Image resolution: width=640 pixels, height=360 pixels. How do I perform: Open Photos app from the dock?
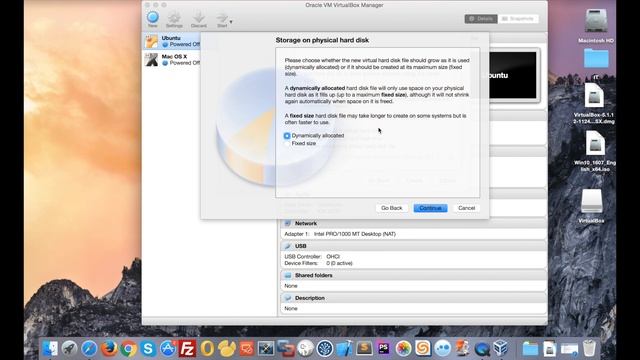[403, 348]
